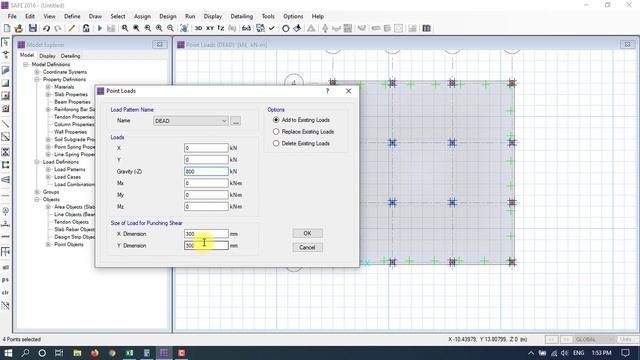
Task: Expand the Point Objects tree node
Action: click(x=48, y=244)
